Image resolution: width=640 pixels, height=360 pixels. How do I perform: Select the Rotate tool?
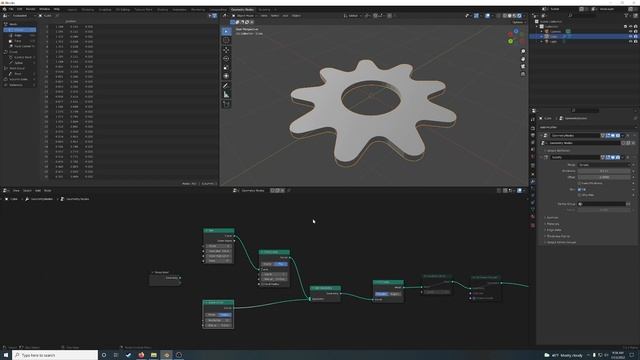click(226, 58)
